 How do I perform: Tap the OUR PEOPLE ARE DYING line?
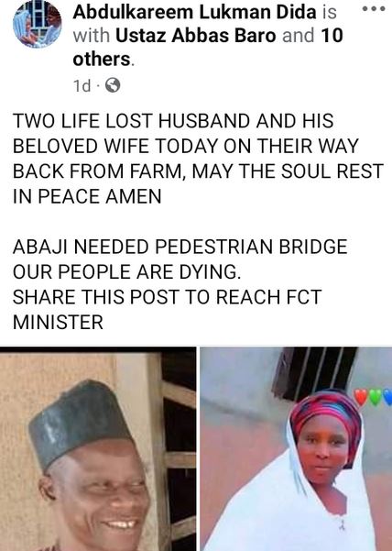coord(127,272)
